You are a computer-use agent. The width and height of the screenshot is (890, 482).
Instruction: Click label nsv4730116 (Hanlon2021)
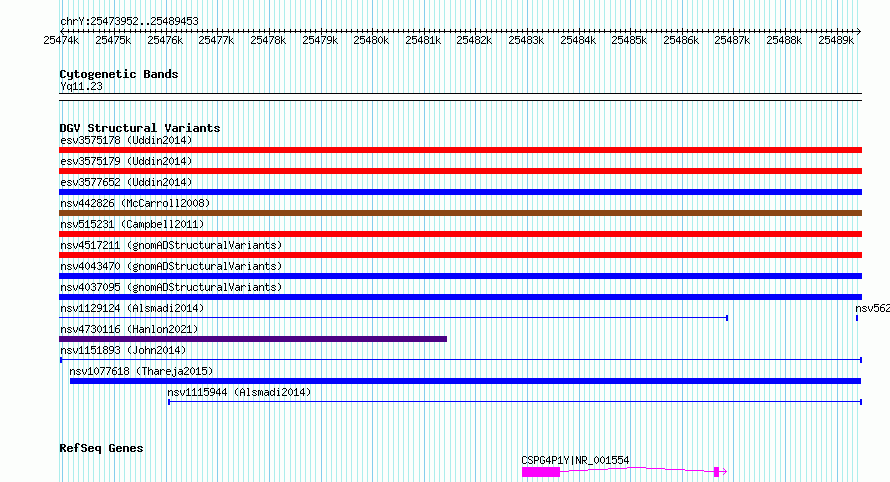tap(129, 329)
